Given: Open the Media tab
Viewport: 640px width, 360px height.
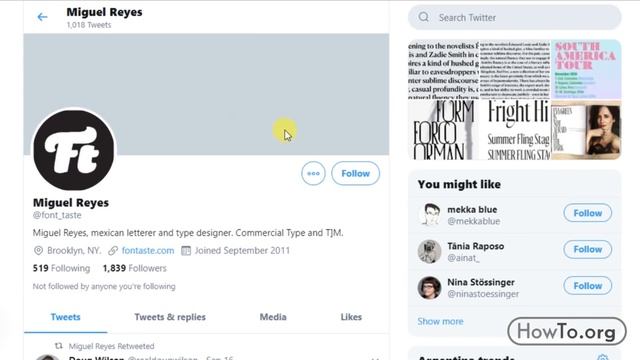Looking at the screenshot, I should pyautogui.click(x=273, y=317).
